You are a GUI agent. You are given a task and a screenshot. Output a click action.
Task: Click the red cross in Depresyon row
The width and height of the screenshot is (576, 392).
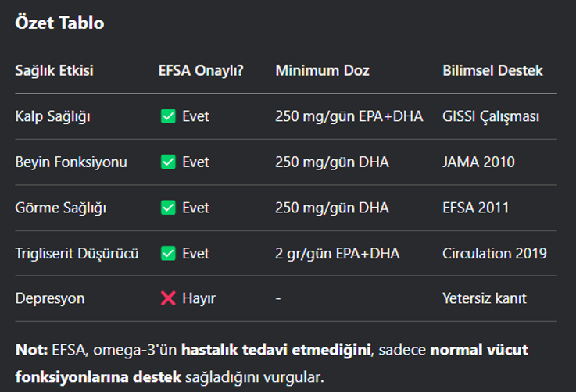[168, 298]
